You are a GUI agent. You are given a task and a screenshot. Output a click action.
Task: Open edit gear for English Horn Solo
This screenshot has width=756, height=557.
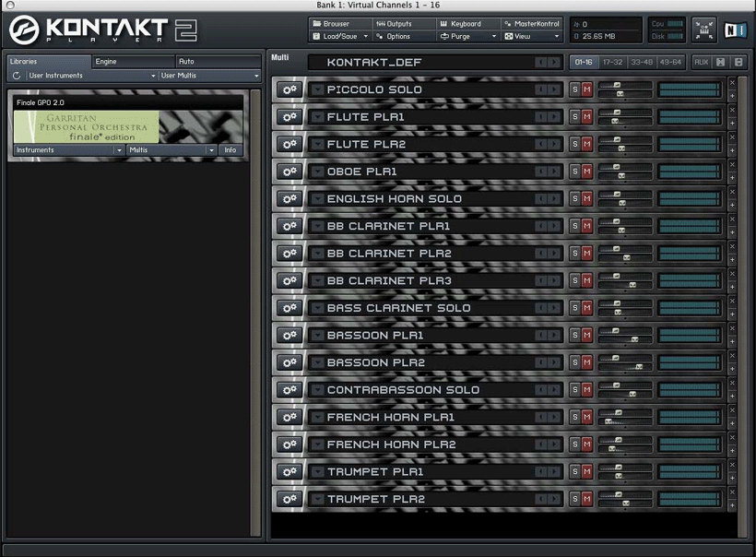coord(289,198)
